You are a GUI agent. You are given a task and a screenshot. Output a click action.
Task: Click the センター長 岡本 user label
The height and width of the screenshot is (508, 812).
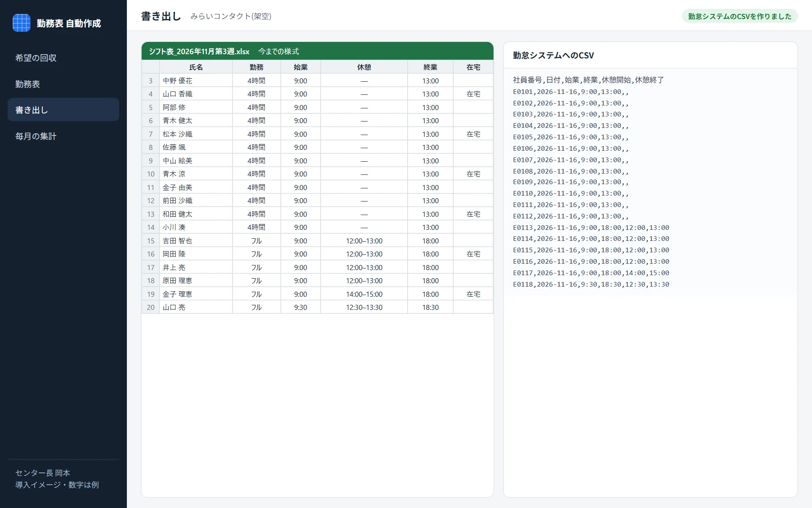43,473
